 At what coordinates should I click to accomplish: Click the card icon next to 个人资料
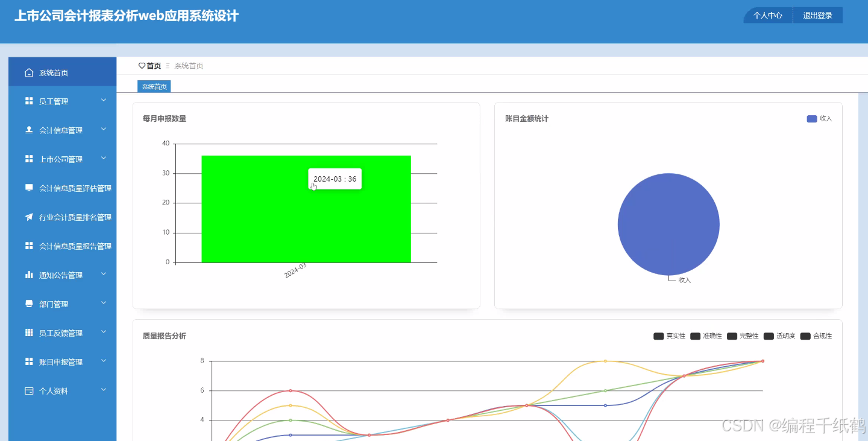pyautogui.click(x=29, y=391)
